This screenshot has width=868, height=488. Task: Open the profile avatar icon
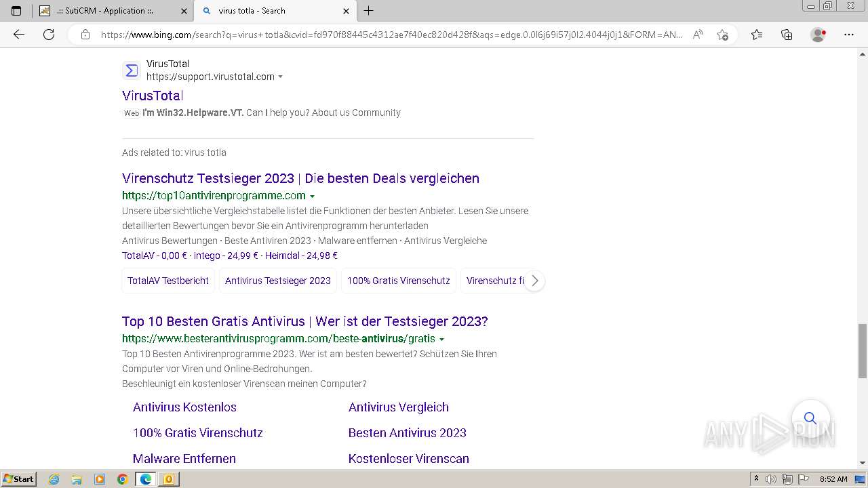point(818,35)
